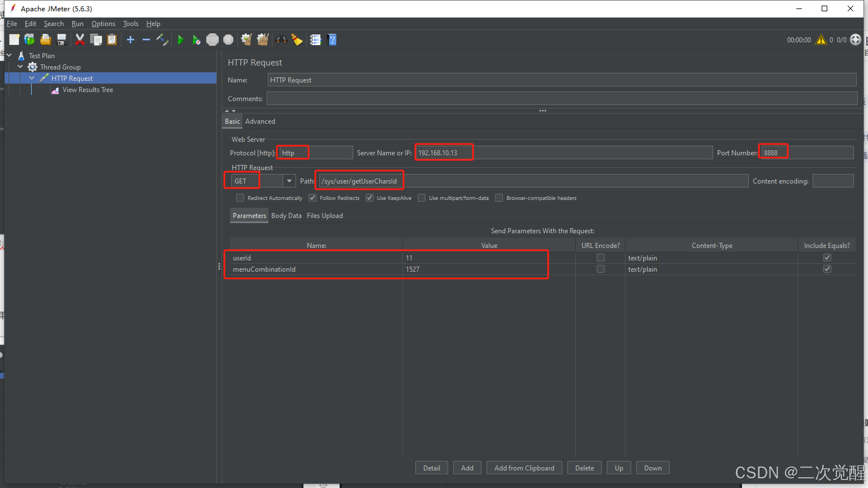This screenshot has width=868, height=488.
Task: Click the Toggle enable/disable icon
Action: tap(162, 40)
